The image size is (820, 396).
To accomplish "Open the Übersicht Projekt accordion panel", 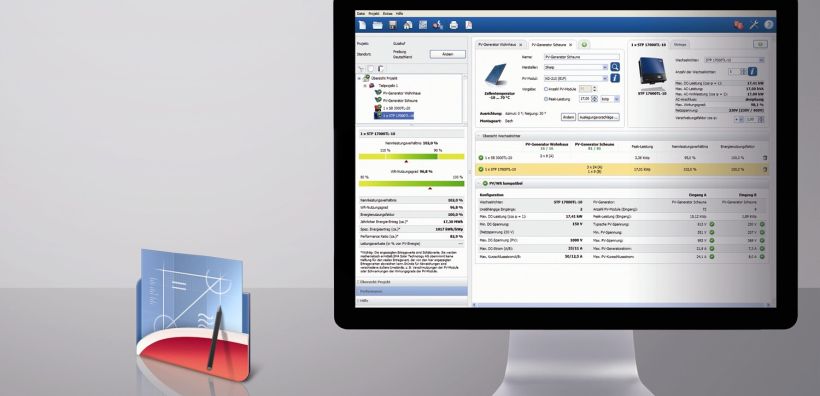I will click(411, 282).
